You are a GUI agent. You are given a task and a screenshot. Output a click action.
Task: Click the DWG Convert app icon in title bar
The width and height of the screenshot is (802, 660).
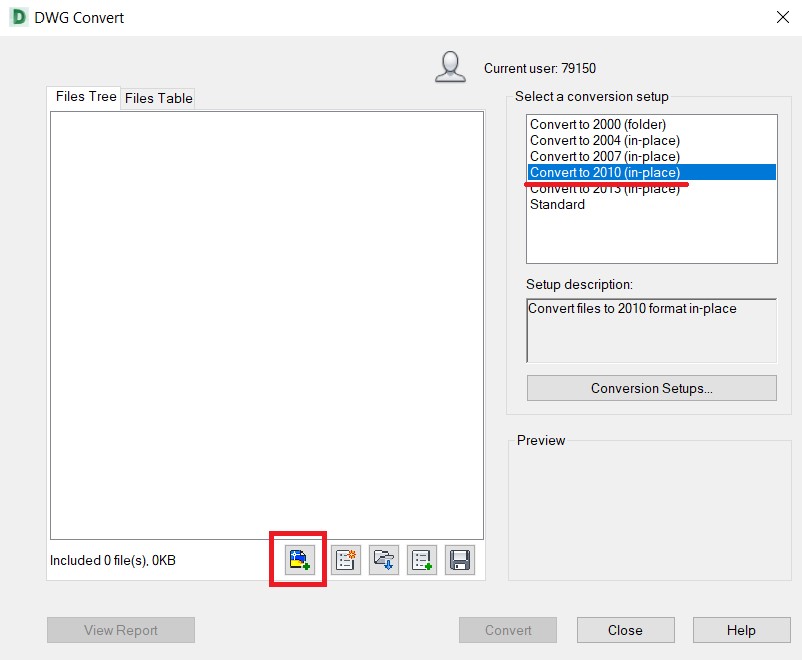click(x=19, y=17)
